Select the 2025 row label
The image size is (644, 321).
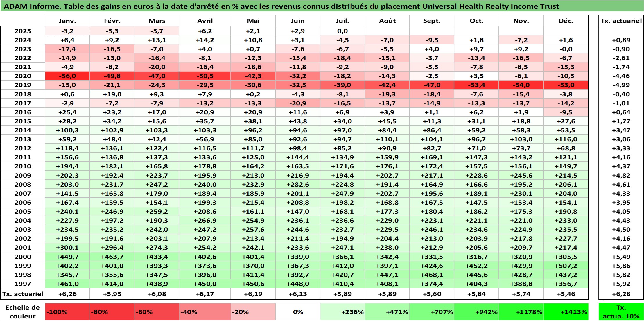pyautogui.click(x=23, y=31)
